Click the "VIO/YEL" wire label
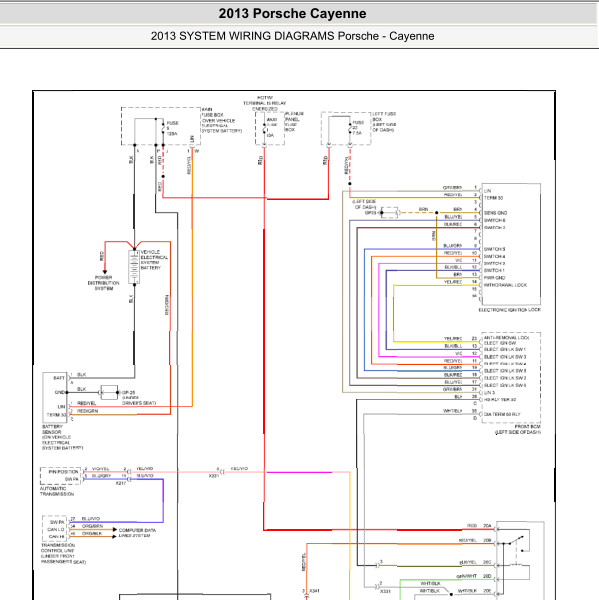The height and width of the screenshot is (600, 599). (x=100, y=469)
